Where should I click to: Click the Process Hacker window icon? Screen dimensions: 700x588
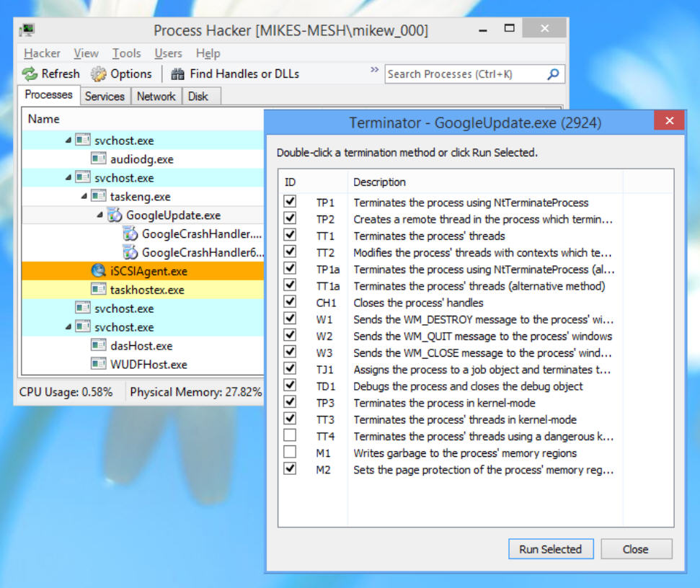point(27,30)
